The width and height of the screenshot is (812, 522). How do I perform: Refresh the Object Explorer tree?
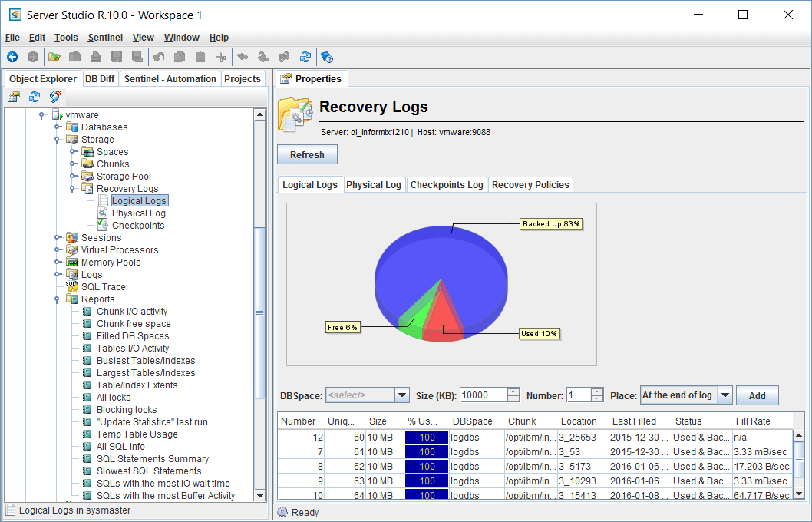point(35,97)
